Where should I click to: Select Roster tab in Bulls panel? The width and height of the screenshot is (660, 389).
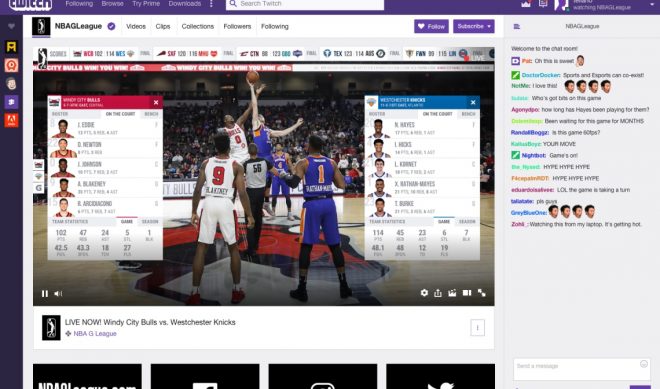[60, 114]
